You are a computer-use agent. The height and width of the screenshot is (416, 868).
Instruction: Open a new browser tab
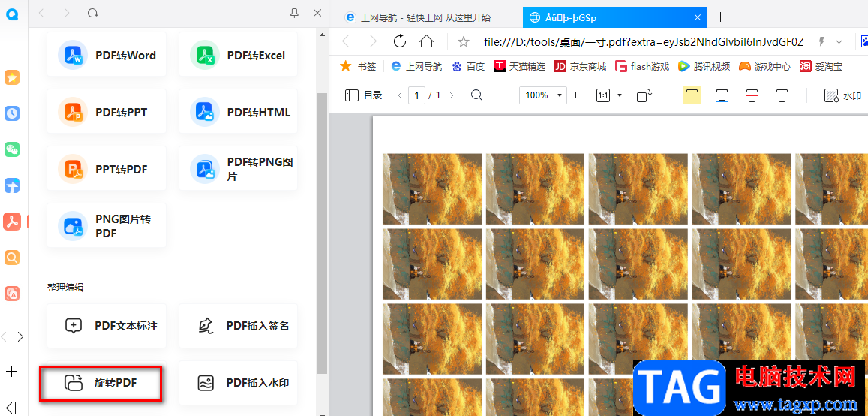click(720, 17)
